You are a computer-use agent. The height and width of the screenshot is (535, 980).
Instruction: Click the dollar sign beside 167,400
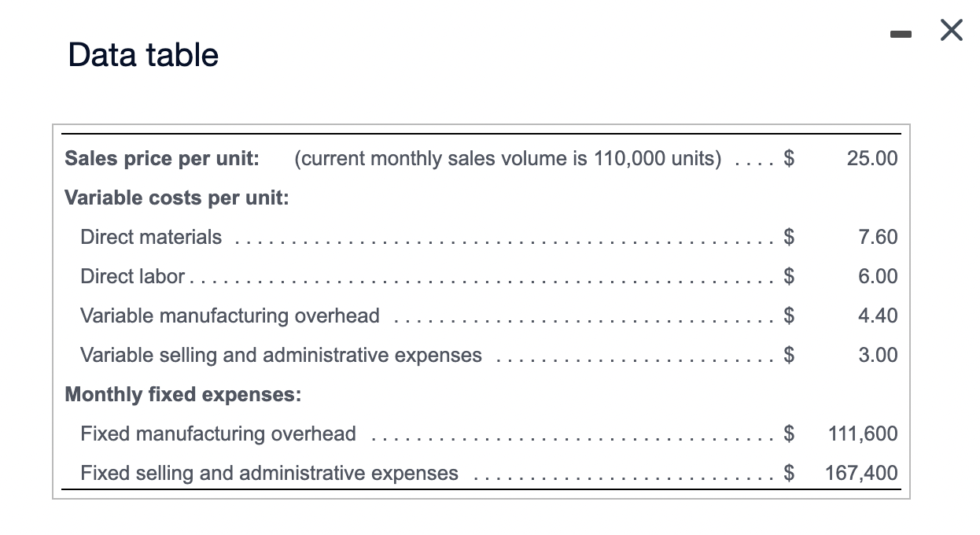[x=789, y=473]
